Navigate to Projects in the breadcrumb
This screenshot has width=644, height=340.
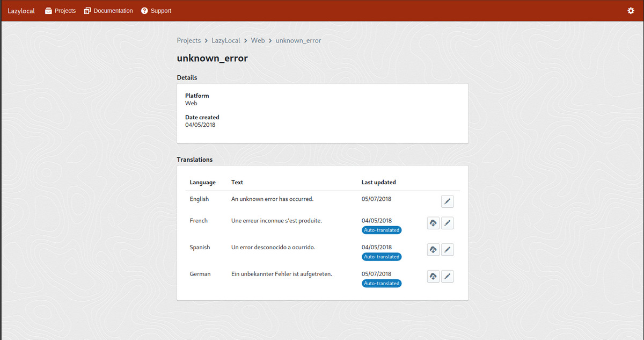point(189,40)
